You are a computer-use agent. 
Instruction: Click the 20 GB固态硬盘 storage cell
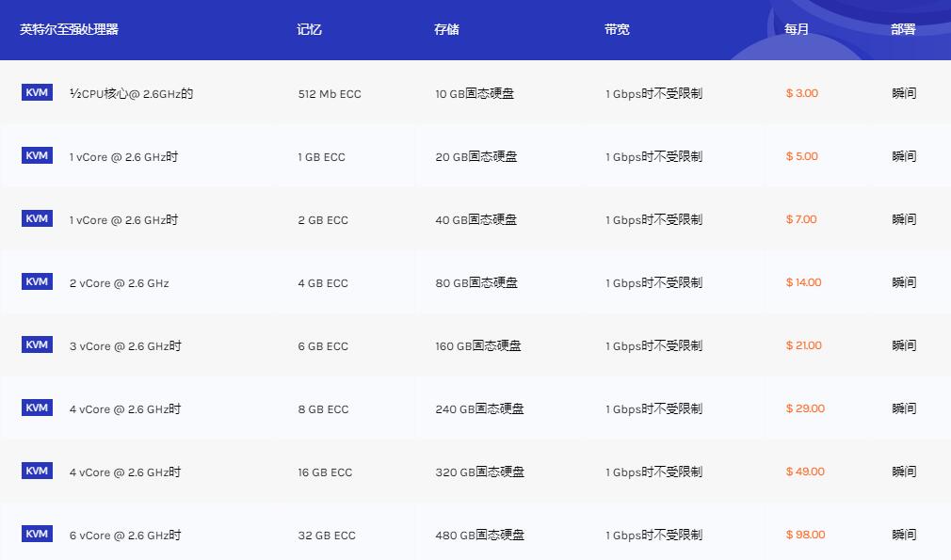476,157
